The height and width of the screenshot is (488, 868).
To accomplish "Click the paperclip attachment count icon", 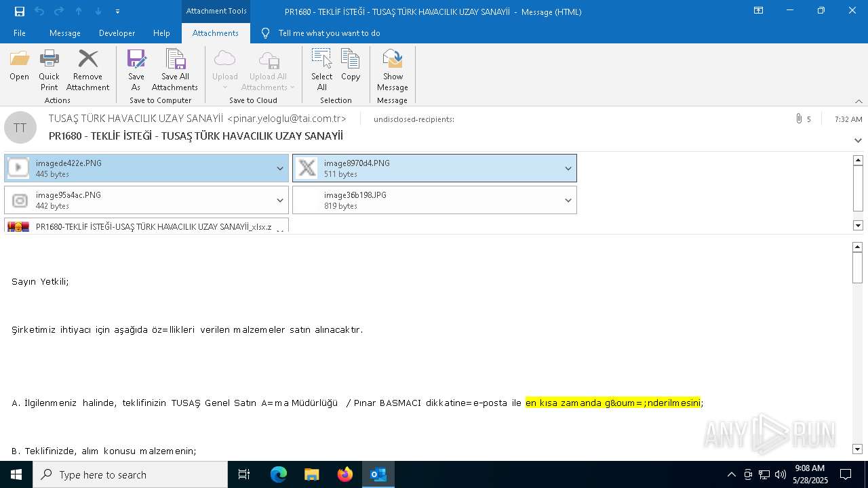I will point(799,119).
